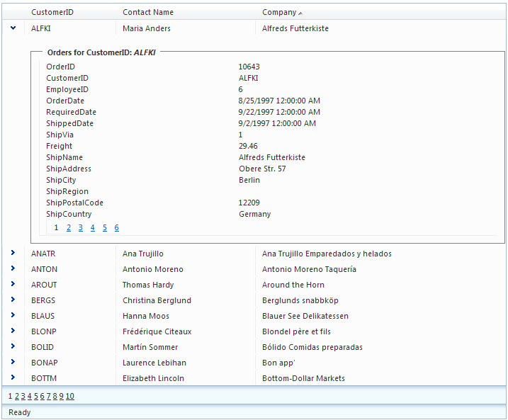The height and width of the screenshot is (420, 508).
Task: Open customer grid page 4
Action: click(x=30, y=396)
